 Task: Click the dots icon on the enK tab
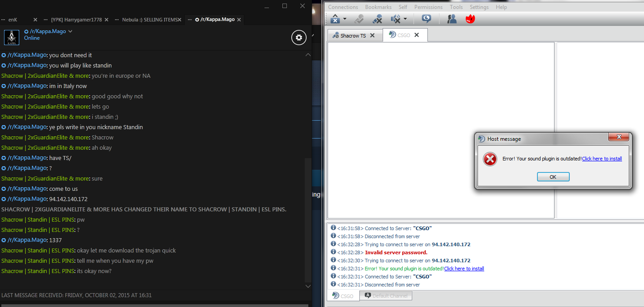(x=3, y=20)
